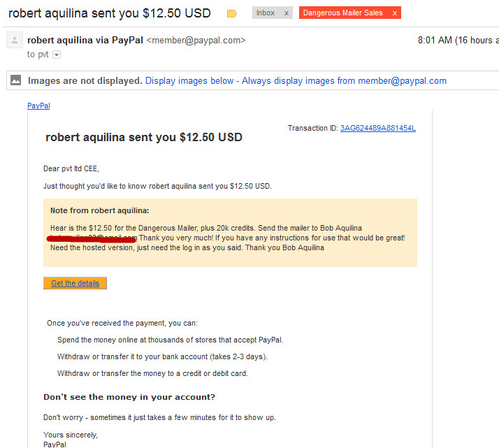Always display images from member@paypal.com

[x=344, y=81]
